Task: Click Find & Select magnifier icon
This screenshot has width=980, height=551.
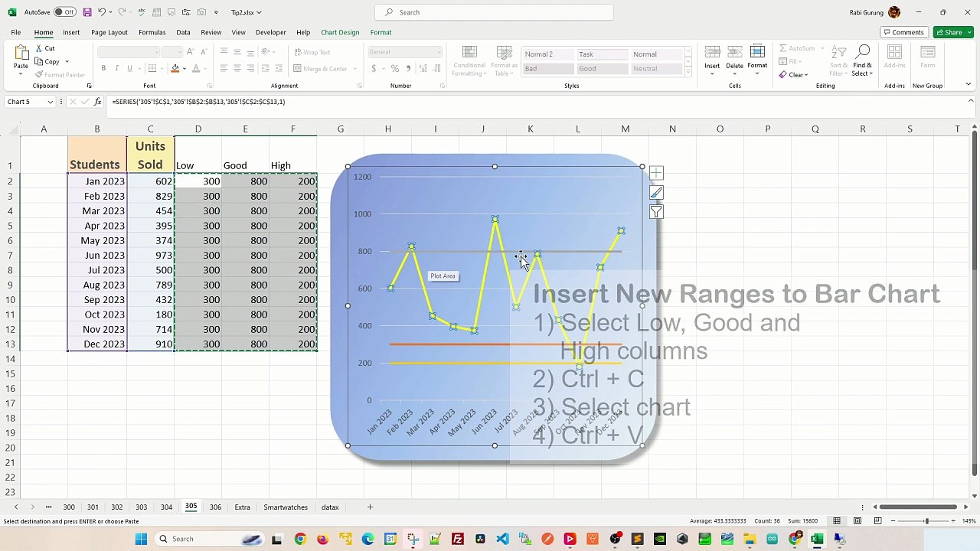Action: 863,52
